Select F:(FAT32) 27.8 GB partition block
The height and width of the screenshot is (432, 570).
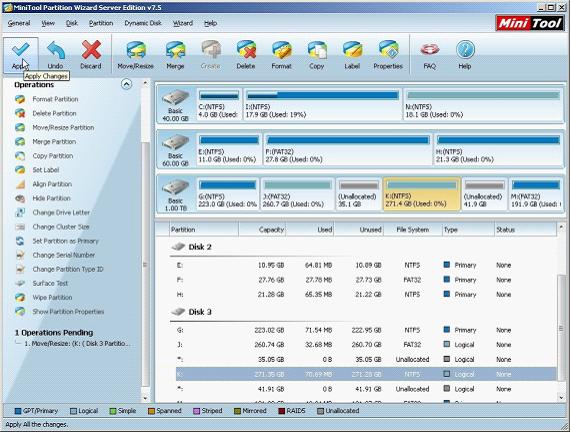click(x=348, y=149)
